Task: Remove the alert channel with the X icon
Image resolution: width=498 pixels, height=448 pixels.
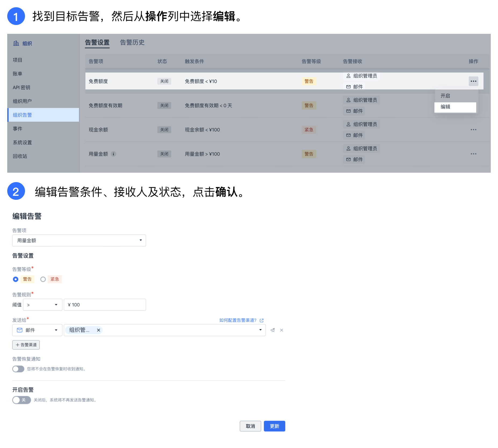Action: pos(282,330)
